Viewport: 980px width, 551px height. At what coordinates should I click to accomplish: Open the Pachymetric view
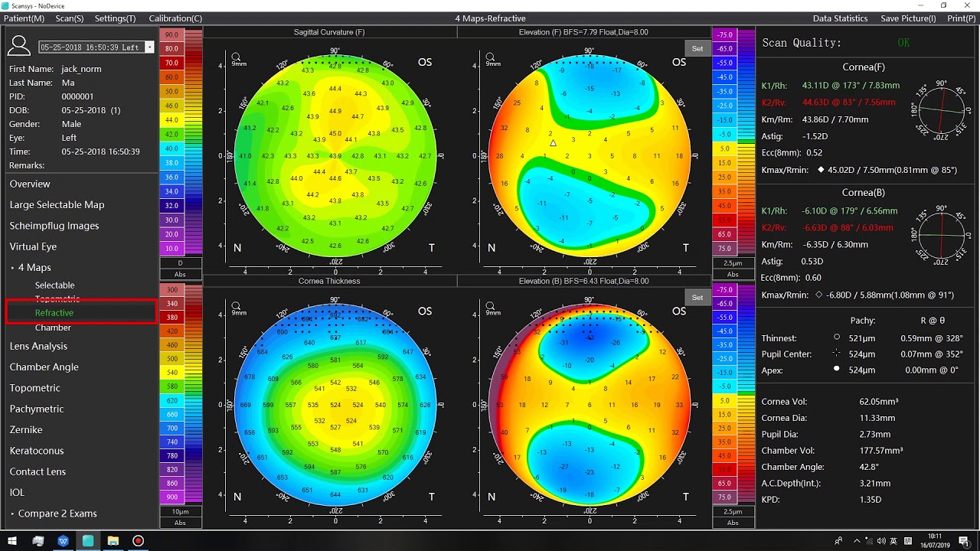click(x=37, y=409)
